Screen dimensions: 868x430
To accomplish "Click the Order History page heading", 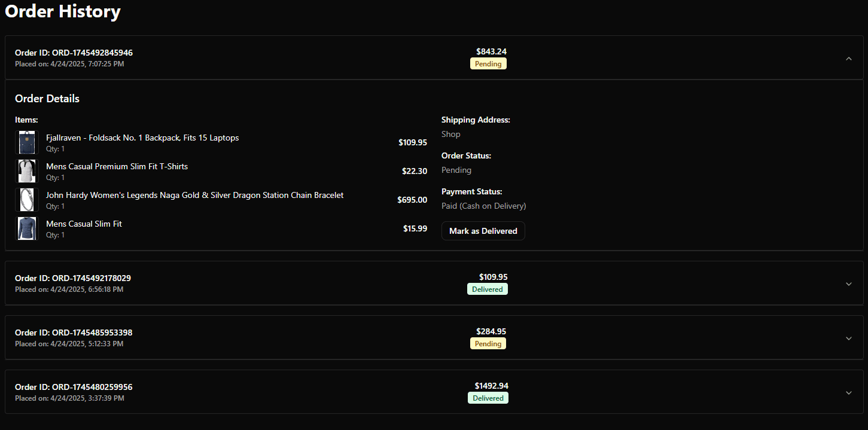I will (x=63, y=11).
